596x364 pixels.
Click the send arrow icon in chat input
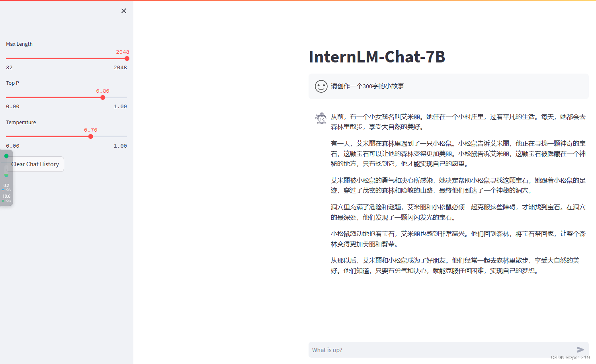580,350
